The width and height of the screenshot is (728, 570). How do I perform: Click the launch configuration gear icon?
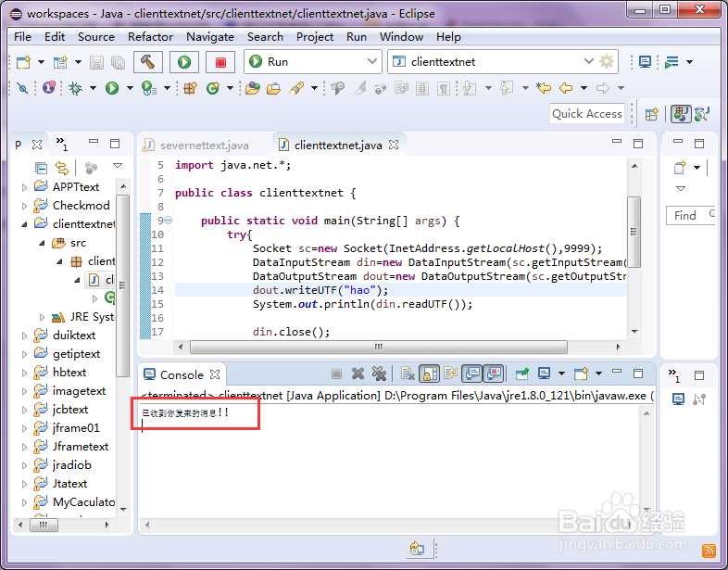(x=607, y=61)
